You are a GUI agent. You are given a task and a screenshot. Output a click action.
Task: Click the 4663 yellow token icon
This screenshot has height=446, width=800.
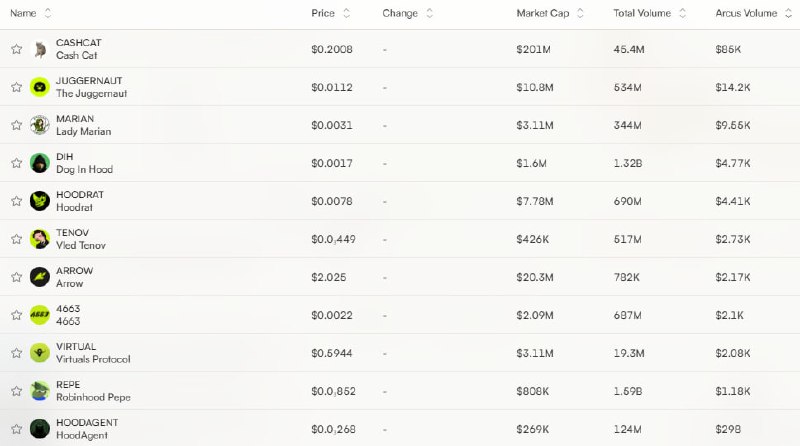tap(40, 315)
